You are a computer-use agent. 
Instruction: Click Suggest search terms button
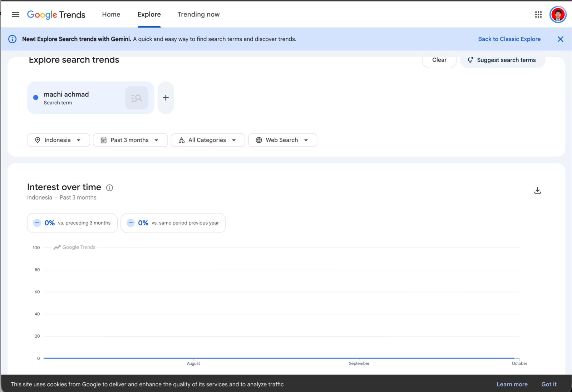tap(502, 60)
